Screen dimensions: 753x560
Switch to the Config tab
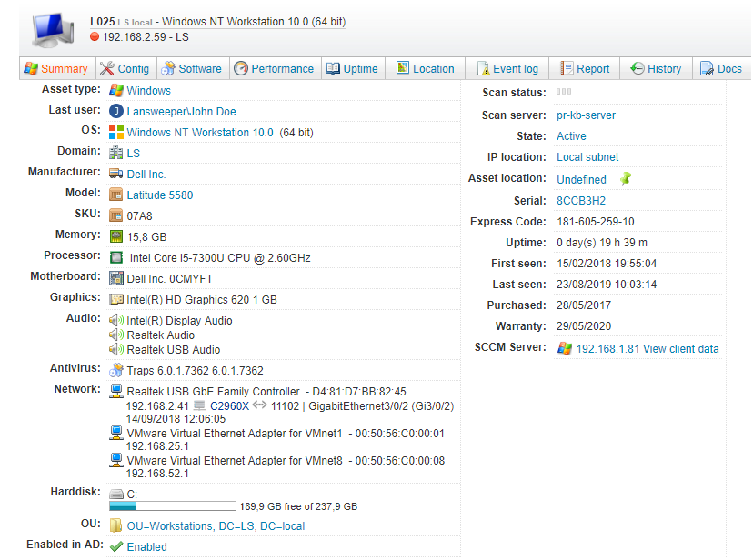click(x=125, y=68)
